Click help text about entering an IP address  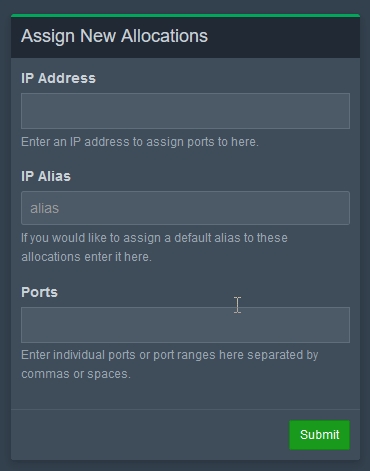pos(140,142)
